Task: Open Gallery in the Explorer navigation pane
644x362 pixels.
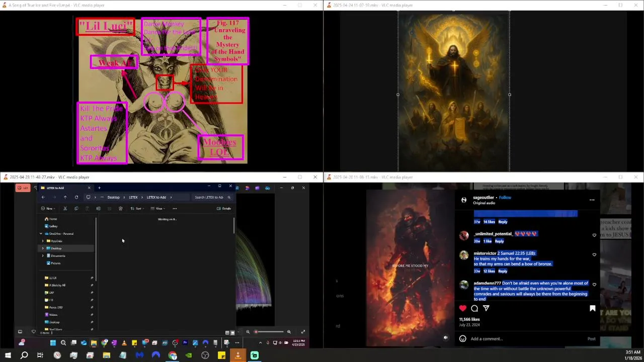Action: click(50, 226)
